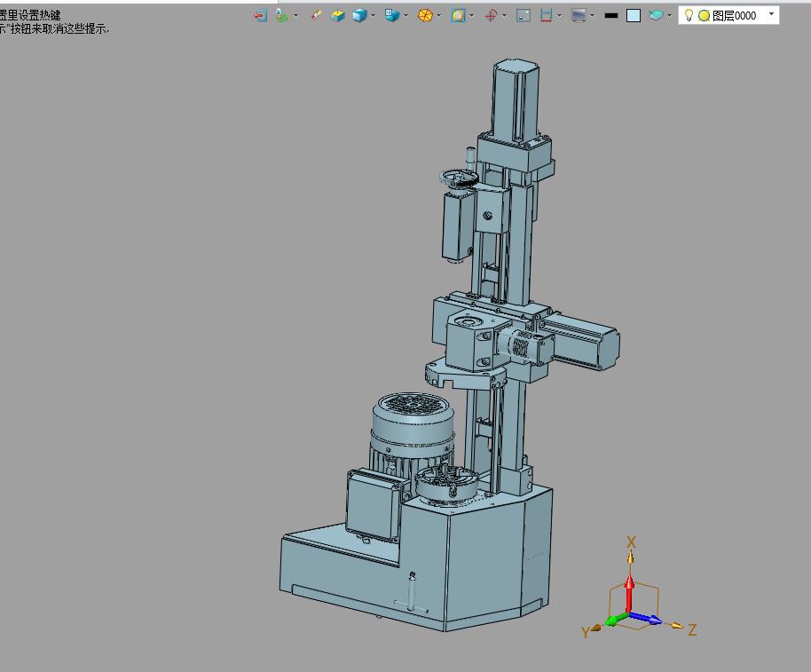This screenshot has width=811, height=672.
Task: Click the light blue face color swatch
Action: tap(634, 15)
